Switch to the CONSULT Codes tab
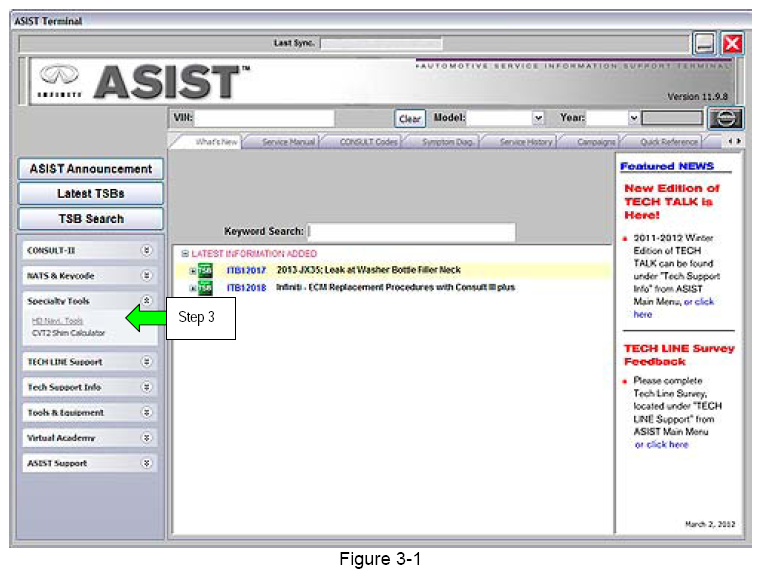The height and width of the screenshot is (578, 761). 370,143
